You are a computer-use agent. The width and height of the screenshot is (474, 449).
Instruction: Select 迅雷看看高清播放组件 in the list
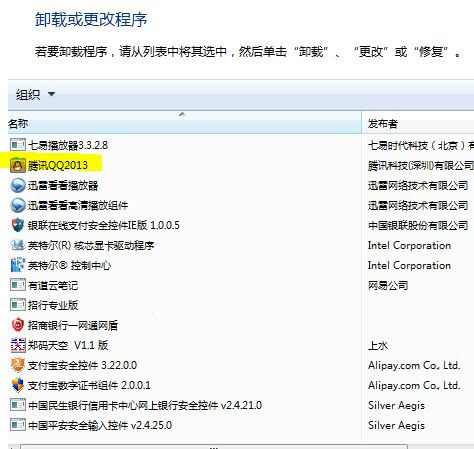pyautogui.click(x=78, y=205)
